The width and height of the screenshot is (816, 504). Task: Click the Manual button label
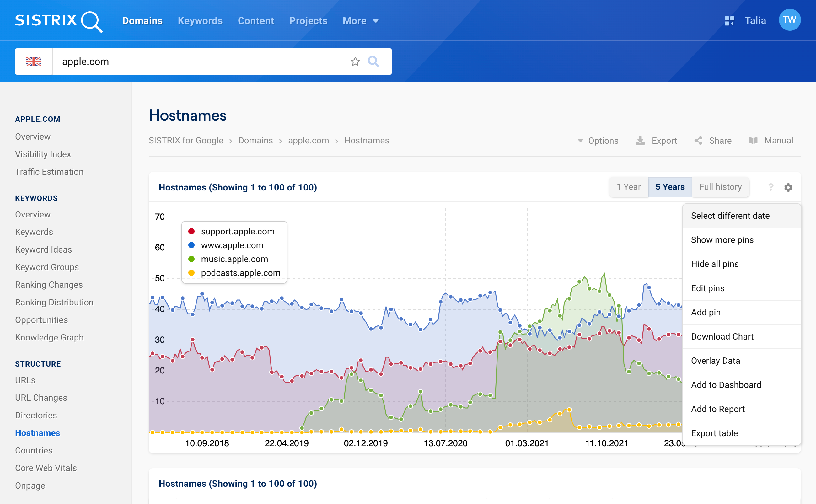click(x=779, y=141)
